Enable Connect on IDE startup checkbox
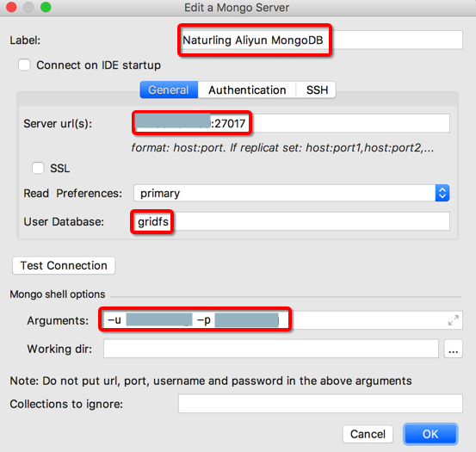Image resolution: width=476 pixels, height=452 pixels. click(x=24, y=65)
